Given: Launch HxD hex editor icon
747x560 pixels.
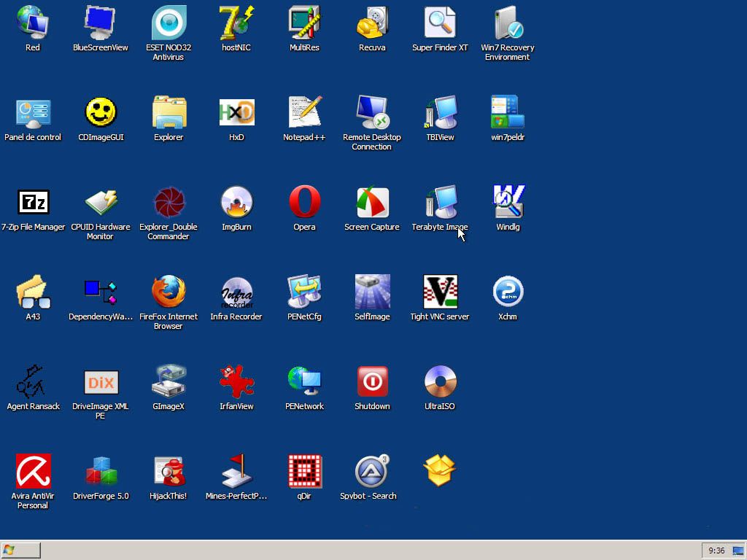Looking at the screenshot, I should click(x=236, y=113).
